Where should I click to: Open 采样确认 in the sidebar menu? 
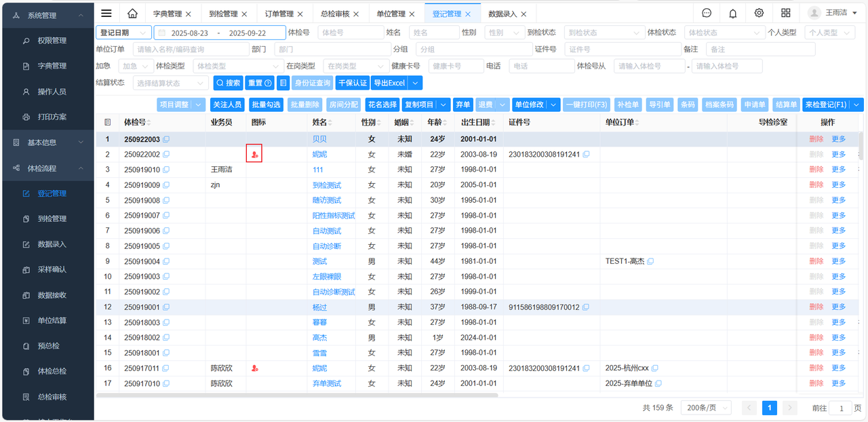coord(52,269)
